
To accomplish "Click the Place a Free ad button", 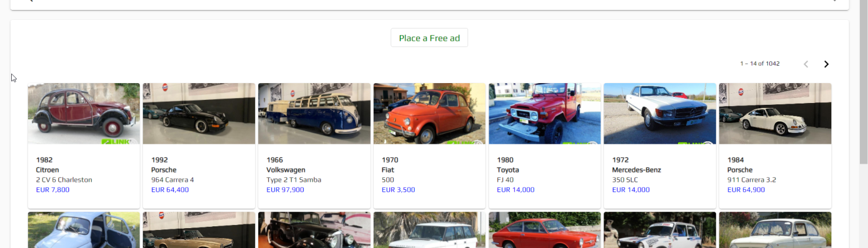I will [x=429, y=38].
